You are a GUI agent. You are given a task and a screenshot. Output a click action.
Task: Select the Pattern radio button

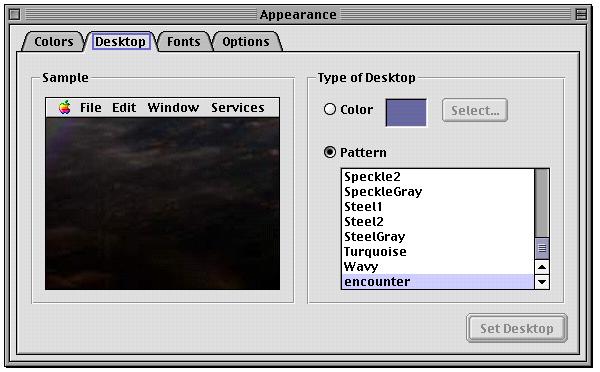[329, 152]
